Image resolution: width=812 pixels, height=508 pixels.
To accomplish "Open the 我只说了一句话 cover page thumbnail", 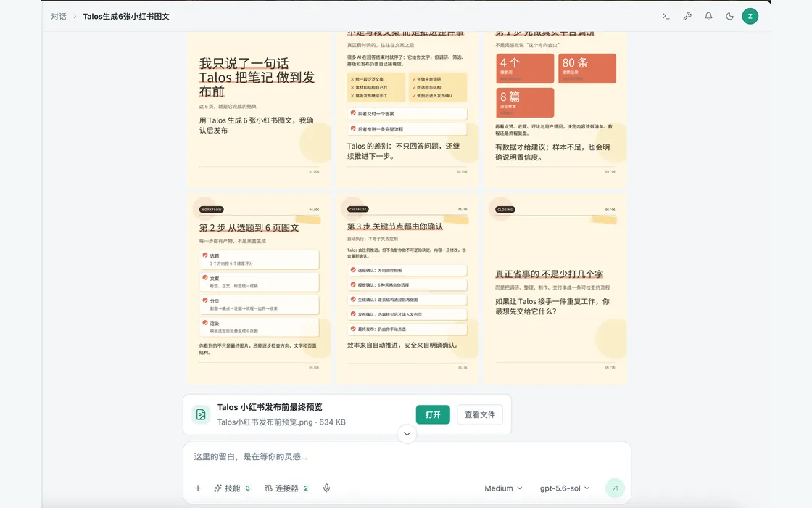I will tap(259, 110).
